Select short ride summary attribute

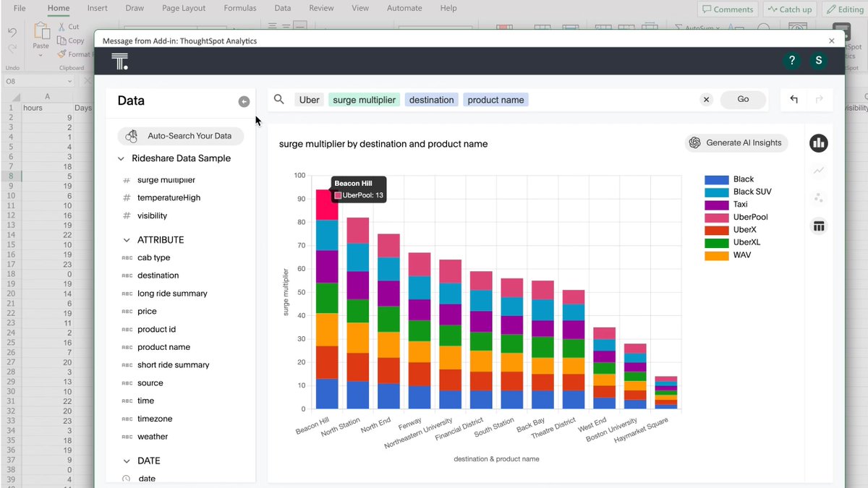[x=173, y=365]
